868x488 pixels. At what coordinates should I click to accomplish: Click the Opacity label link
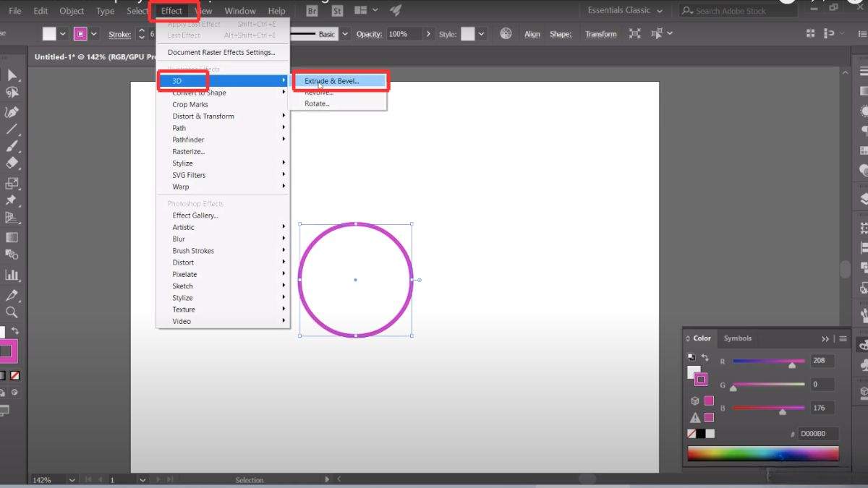(369, 34)
